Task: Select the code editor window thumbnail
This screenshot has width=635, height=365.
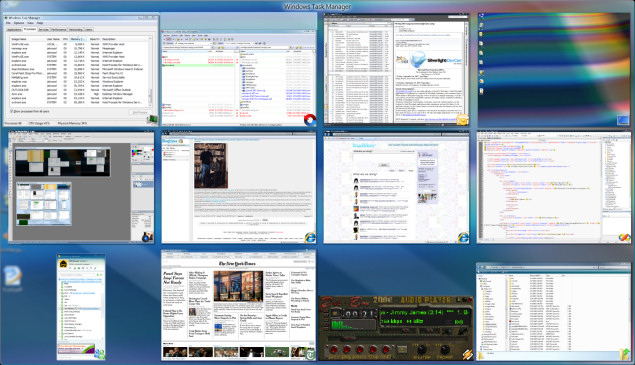Action: tap(554, 187)
